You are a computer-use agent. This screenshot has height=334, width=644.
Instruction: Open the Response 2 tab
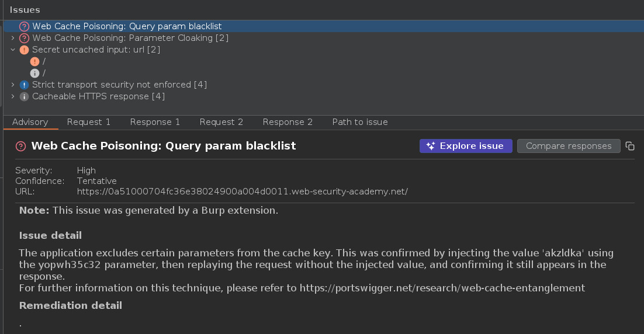tap(288, 122)
